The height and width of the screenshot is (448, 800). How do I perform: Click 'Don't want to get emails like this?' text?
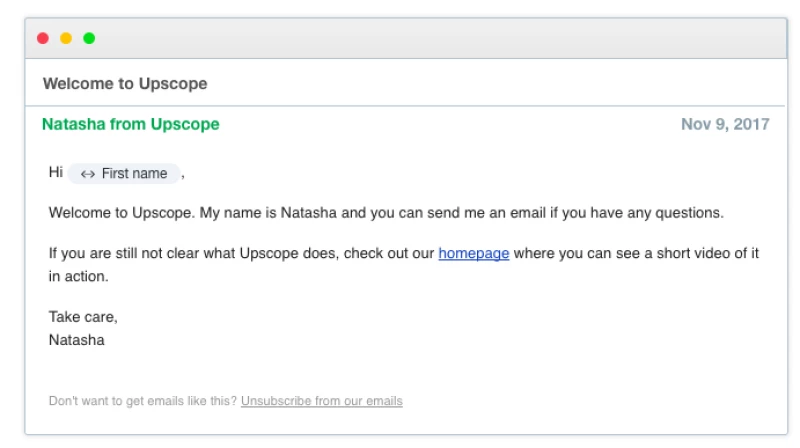(x=143, y=401)
